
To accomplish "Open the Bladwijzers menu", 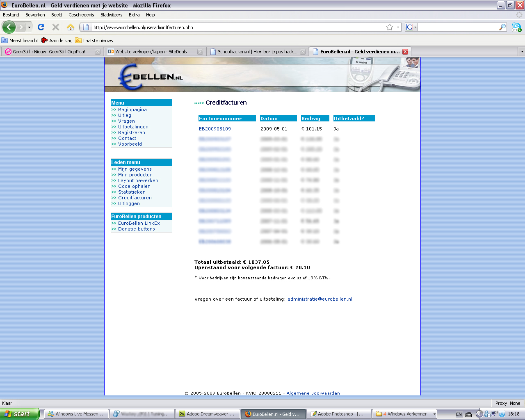I will tap(112, 15).
